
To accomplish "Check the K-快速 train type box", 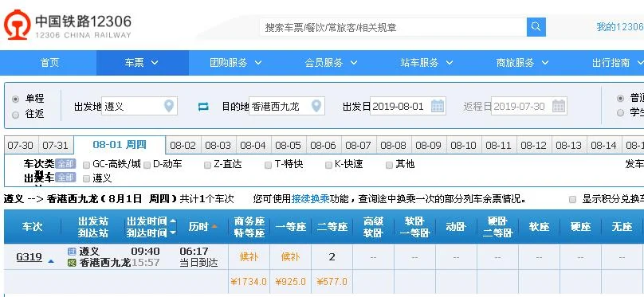I will pos(328,165).
